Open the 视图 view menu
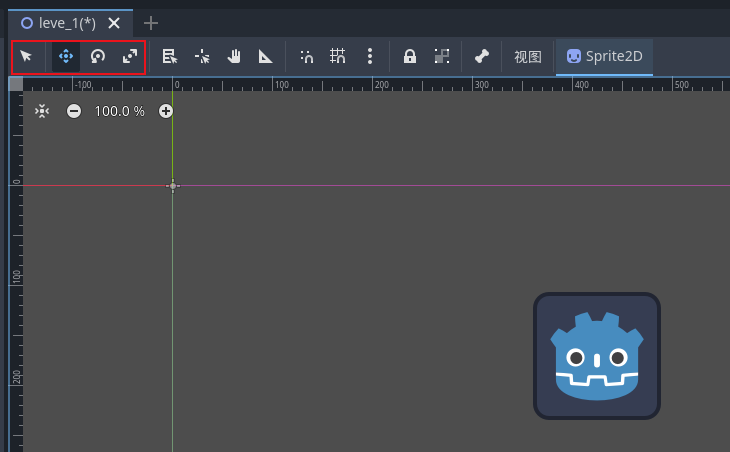Screen dimensions: 730x452 pos(527,57)
